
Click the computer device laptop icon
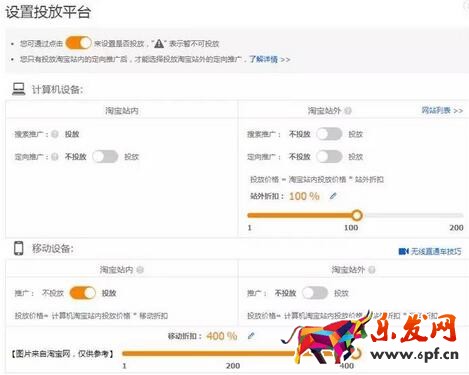coord(19,89)
